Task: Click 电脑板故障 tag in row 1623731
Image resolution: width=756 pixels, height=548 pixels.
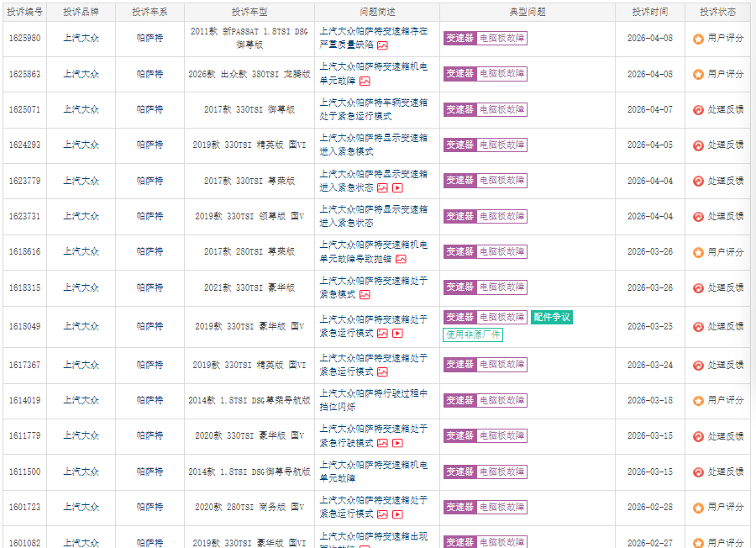Action: click(502, 217)
